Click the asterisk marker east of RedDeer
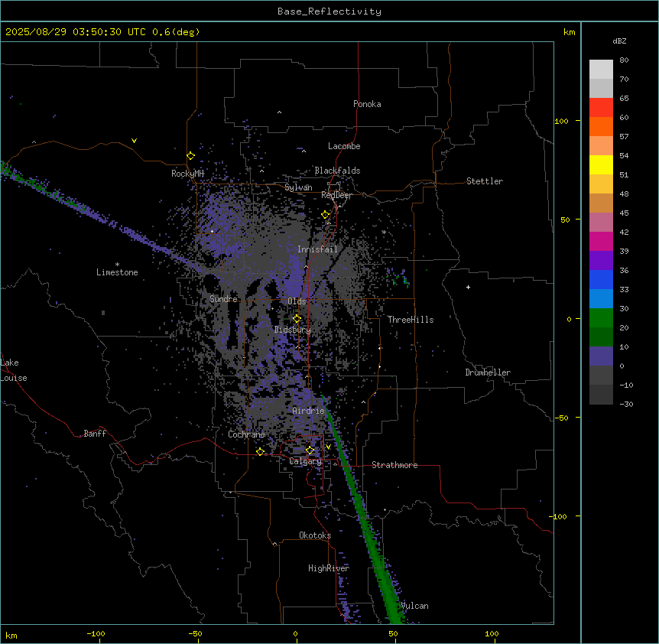 coord(384,232)
